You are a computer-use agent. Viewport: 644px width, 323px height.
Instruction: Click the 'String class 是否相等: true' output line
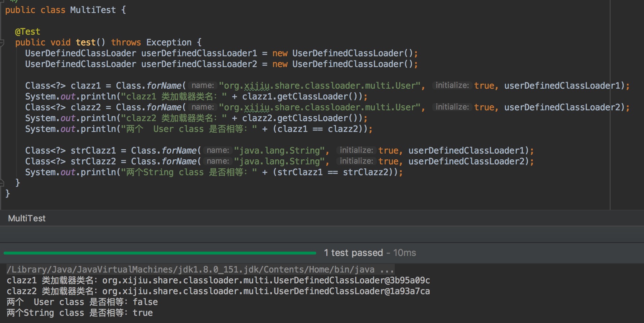(x=80, y=313)
